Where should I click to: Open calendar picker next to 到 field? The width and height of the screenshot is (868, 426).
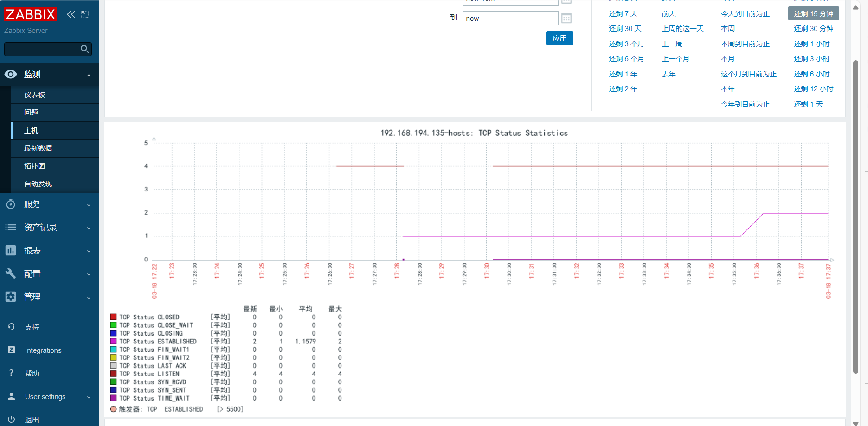click(566, 19)
